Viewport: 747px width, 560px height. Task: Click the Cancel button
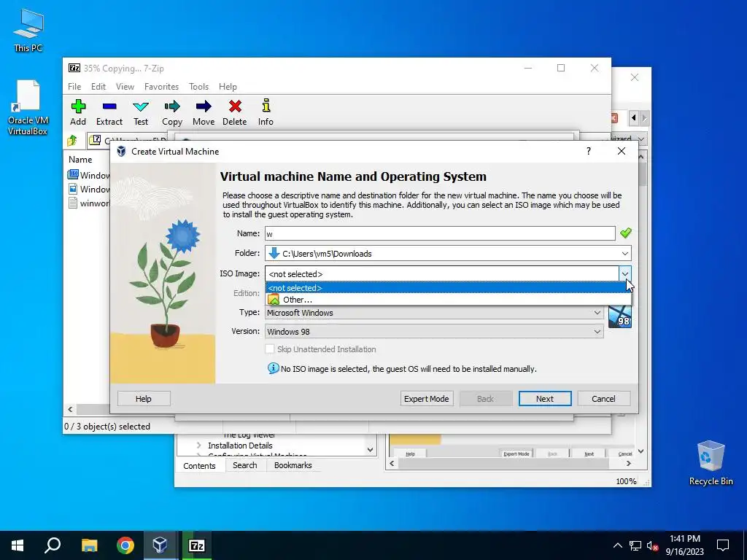pyautogui.click(x=603, y=399)
